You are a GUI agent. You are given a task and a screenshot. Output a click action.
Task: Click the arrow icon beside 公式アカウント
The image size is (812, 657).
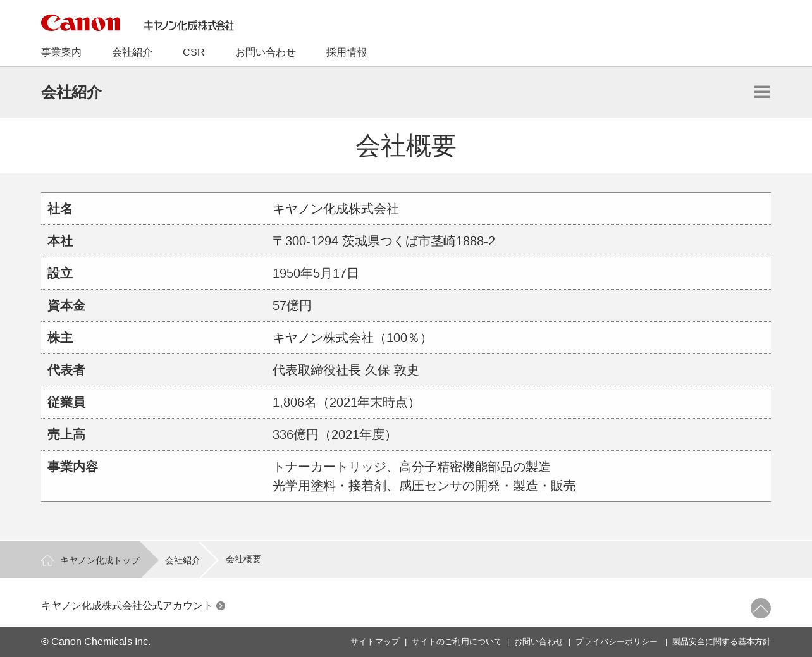[221, 606]
